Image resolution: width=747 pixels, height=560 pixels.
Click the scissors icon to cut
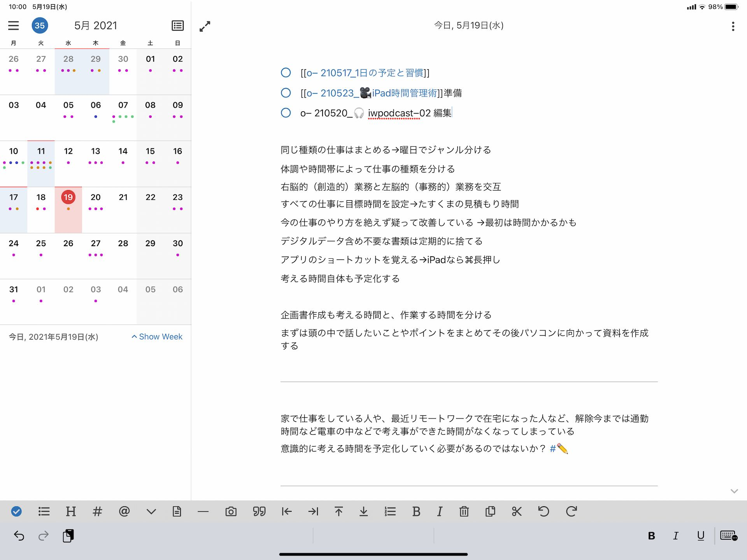(x=517, y=511)
